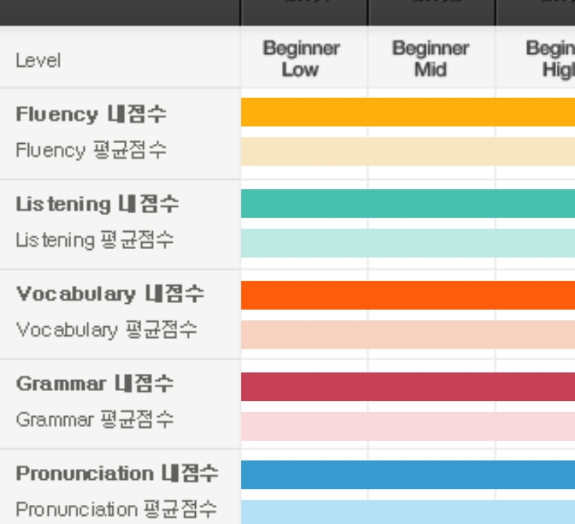Click the Level row label
The width and height of the screenshot is (575, 524).
[x=38, y=61]
